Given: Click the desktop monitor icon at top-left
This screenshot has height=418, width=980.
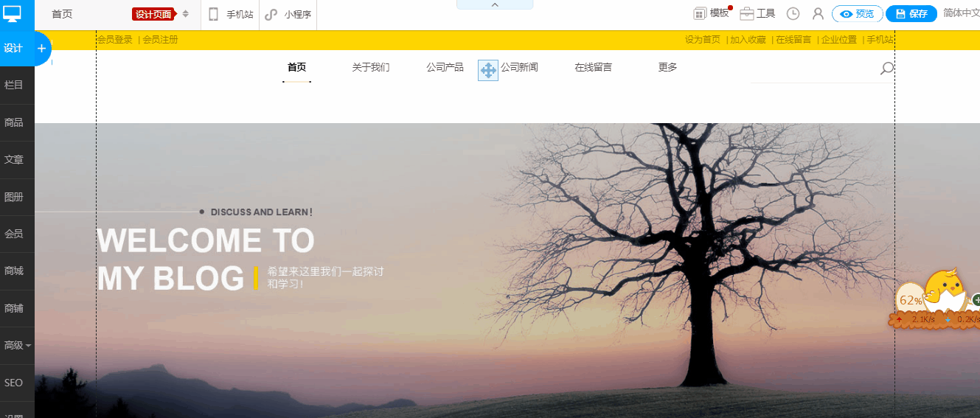Looking at the screenshot, I should coord(13,13).
